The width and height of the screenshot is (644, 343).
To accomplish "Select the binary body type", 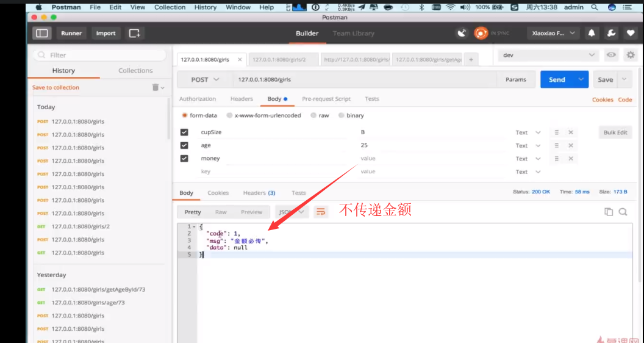I will pyautogui.click(x=341, y=115).
